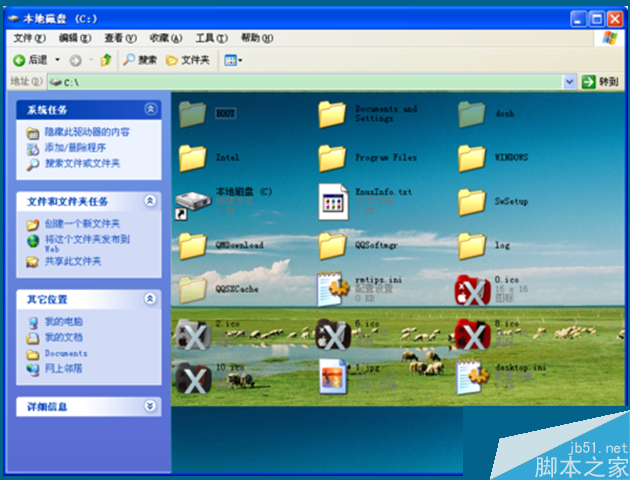The height and width of the screenshot is (480, 630).
Task: Click the Back (后退) toolbar button
Action: pos(30,60)
